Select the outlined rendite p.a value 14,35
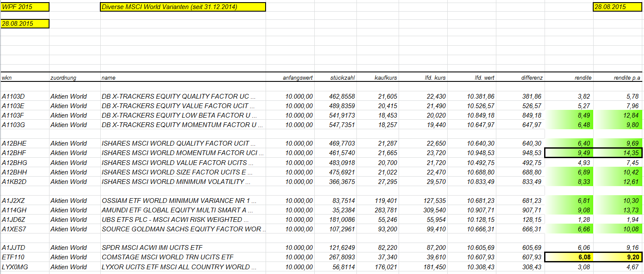The width and height of the screenshot is (644, 274). tap(618, 153)
